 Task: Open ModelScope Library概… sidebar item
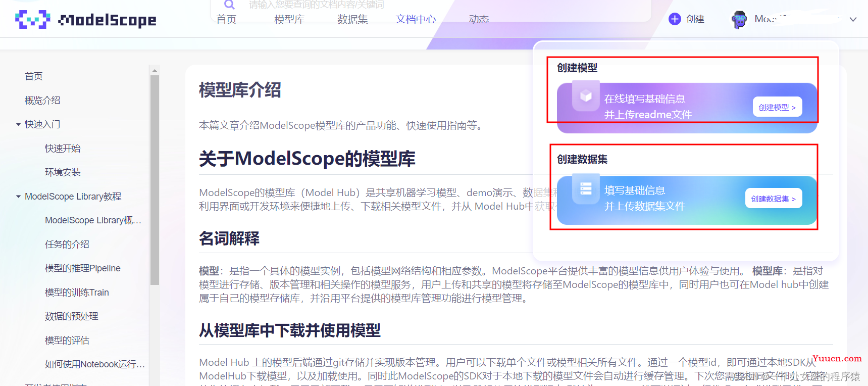(93, 220)
